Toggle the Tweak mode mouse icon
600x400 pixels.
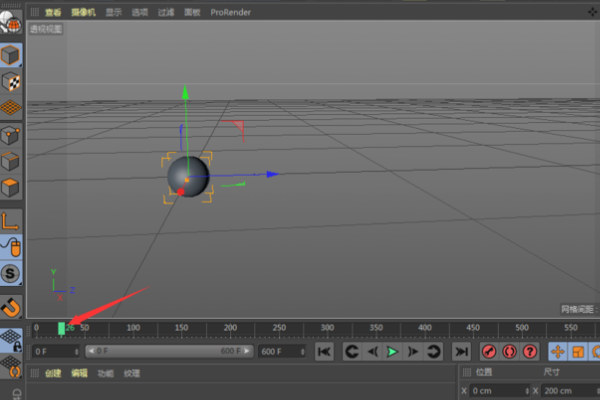tap(11, 247)
